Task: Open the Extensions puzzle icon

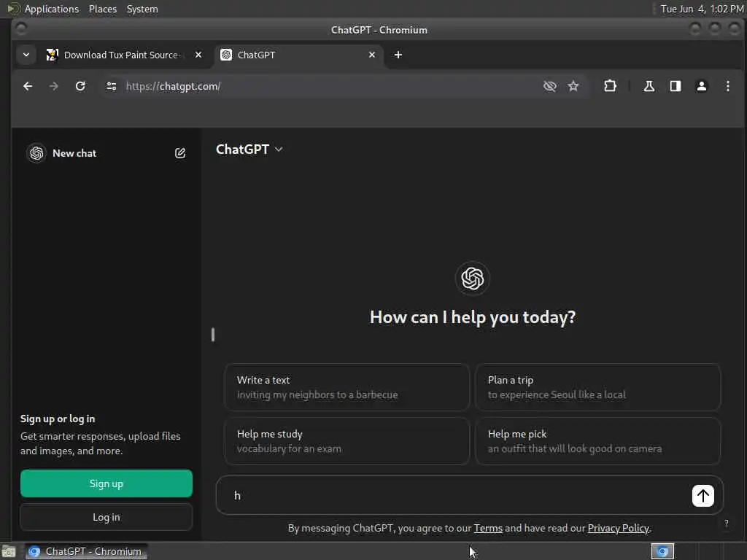Action: tap(610, 86)
